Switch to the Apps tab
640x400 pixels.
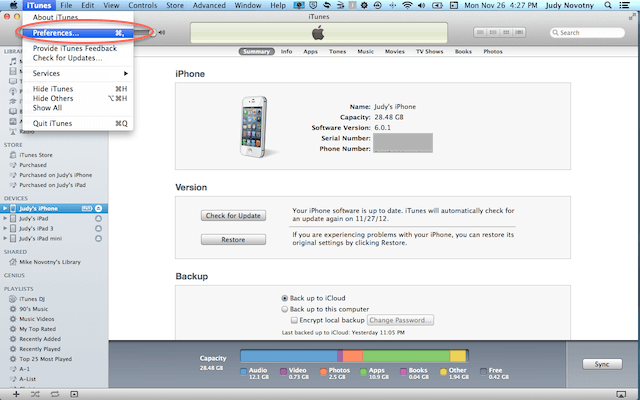click(x=310, y=51)
